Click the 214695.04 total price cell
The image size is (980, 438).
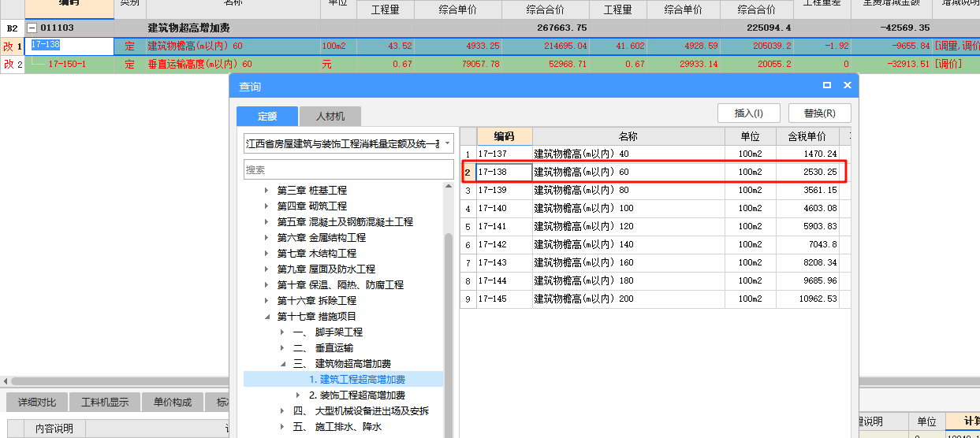click(x=546, y=46)
